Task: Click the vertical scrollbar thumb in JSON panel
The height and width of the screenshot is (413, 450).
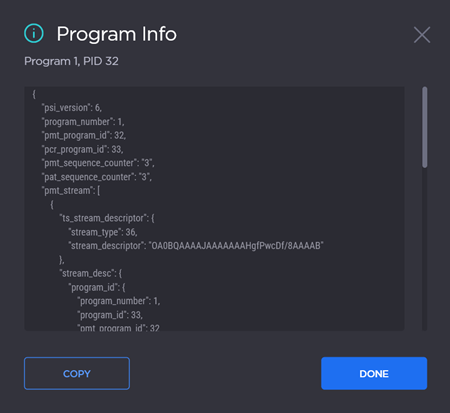Action: [x=424, y=127]
